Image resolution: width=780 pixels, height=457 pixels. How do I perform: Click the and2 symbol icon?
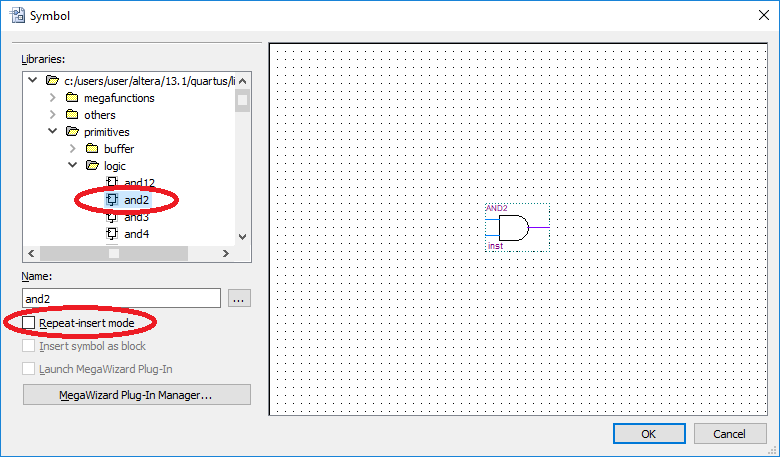point(112,199)
